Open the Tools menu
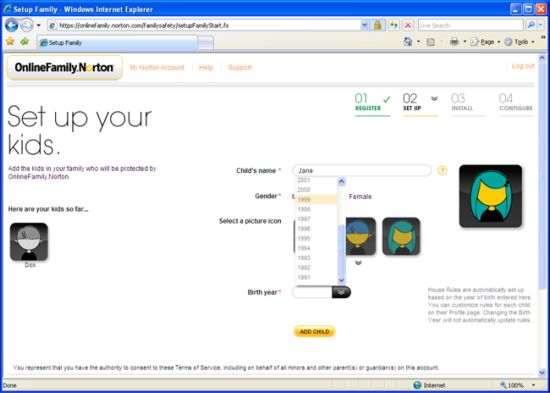 (x=519, y=42)
